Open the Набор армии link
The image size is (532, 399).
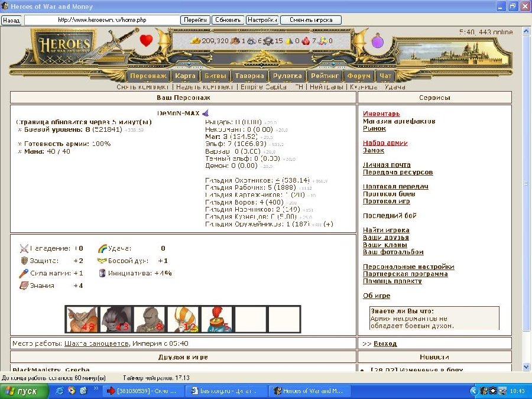click(385, 143)
